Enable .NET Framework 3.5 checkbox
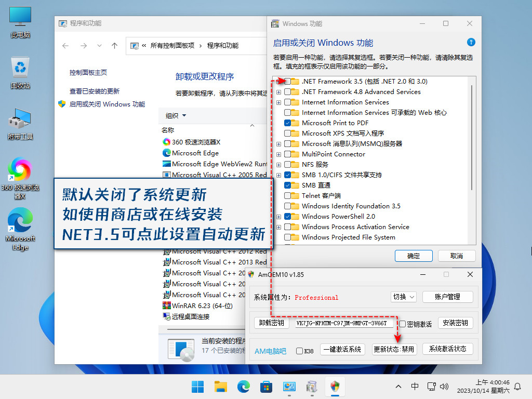This screenshot has height=399, width=532. 287,82
